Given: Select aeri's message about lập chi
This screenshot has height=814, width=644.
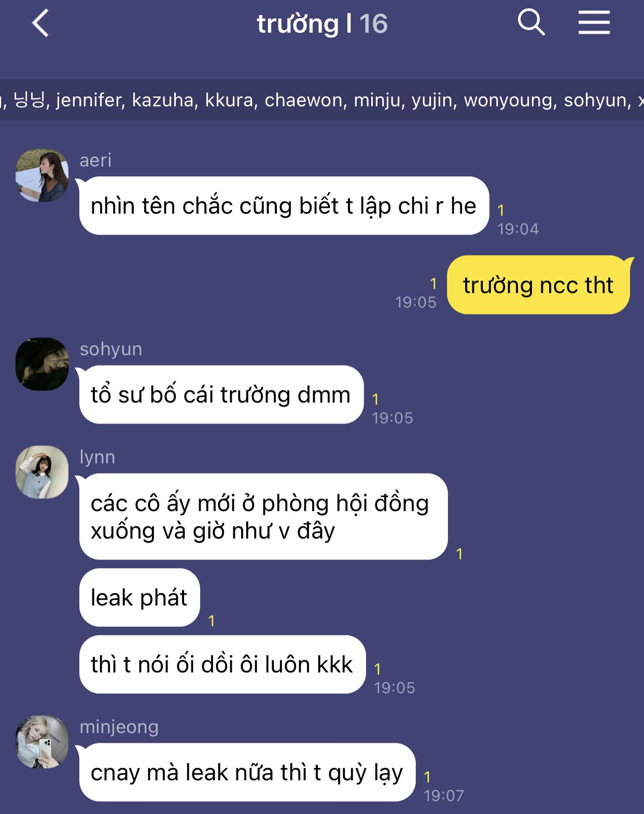Looking at the screenshot, I should (284, 206).
